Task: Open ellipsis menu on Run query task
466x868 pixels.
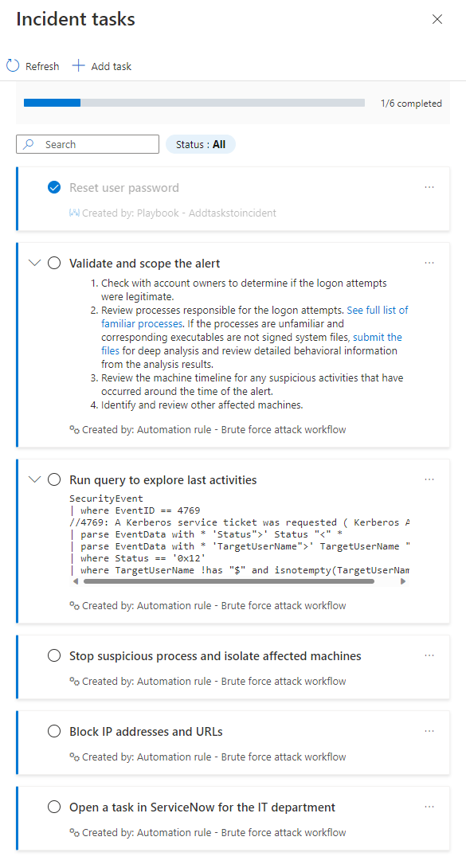Action: tap(429, 479)
